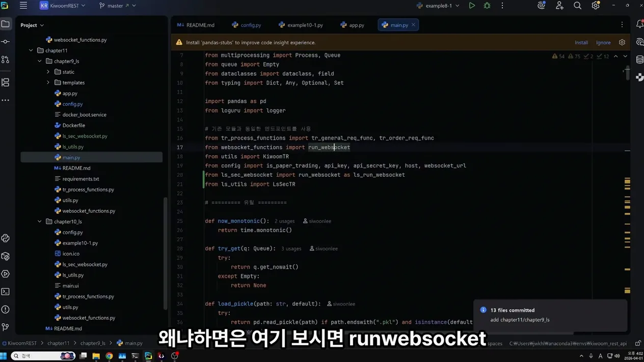Jump to the next highlighted error arrow
This screenshot has height=362, width=644.
[625, 56]
